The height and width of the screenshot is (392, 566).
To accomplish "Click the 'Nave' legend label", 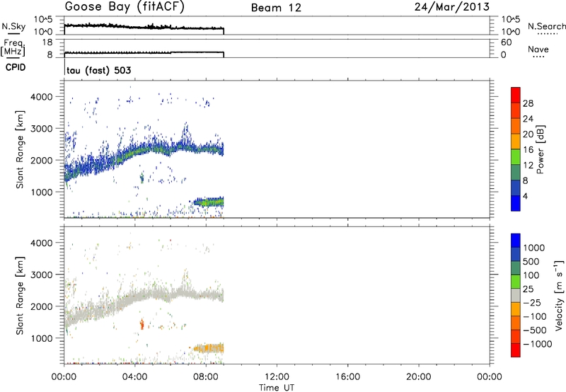I will click(x=538, y=49).
